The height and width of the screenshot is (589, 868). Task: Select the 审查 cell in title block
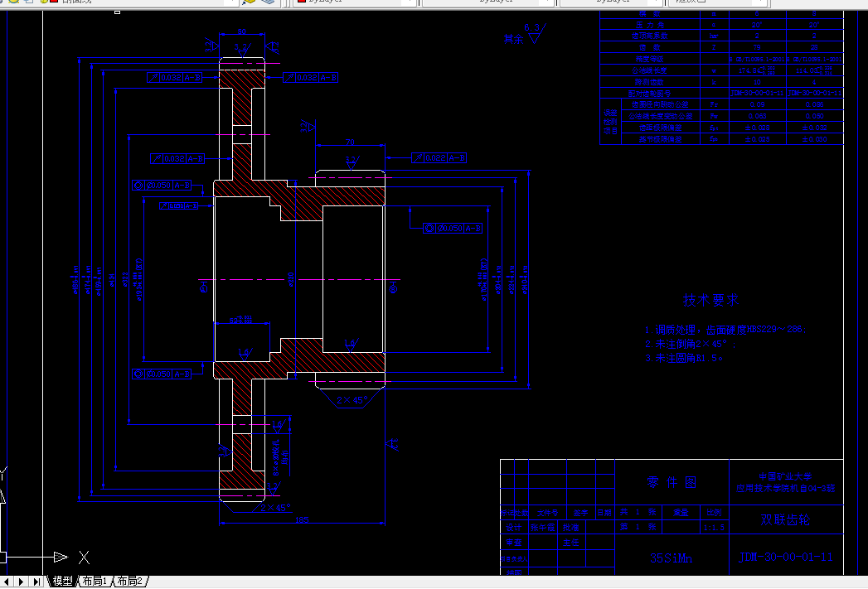click(x=513, y=543)
